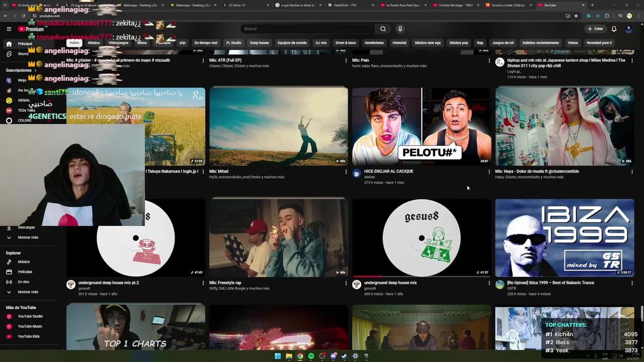Screen dimensions: 644x362
Task: Open options for Ibiza 1999 Balearic Trance
Action: pos(632,283)
